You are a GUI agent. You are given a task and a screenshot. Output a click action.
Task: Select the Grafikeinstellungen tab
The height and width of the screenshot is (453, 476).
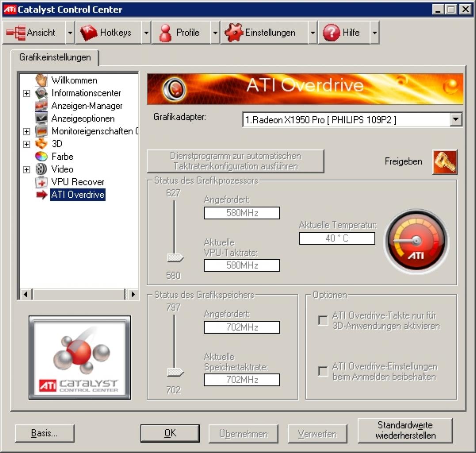pos(55,57)
